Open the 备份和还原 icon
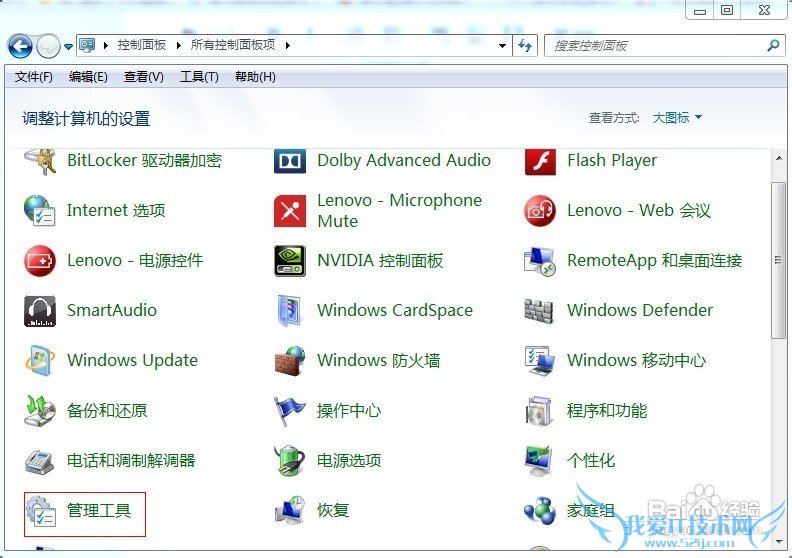The width and height of the screenshot is (792, 558). tap(40, 411)
